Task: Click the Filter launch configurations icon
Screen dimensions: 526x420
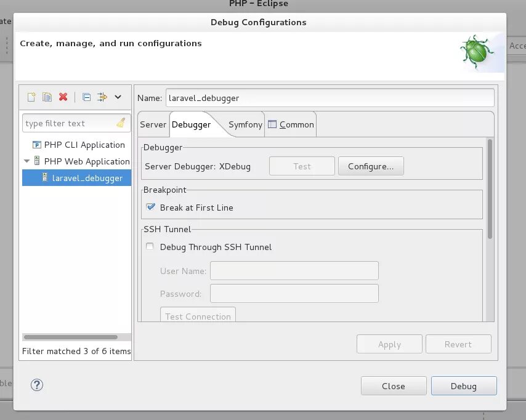Action: point(102,97)
